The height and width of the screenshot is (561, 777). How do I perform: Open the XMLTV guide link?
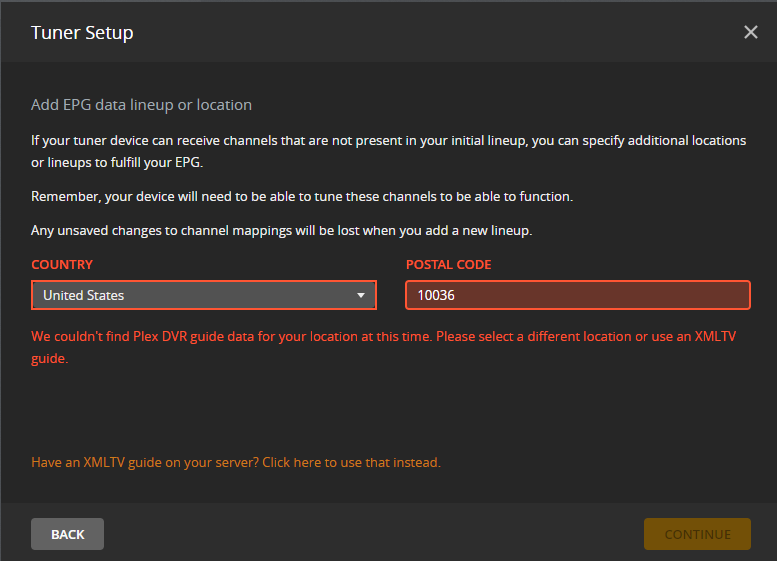235,462
